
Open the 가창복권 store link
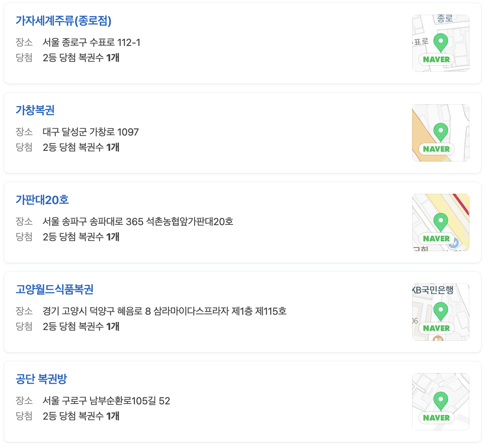click(35, 110)
